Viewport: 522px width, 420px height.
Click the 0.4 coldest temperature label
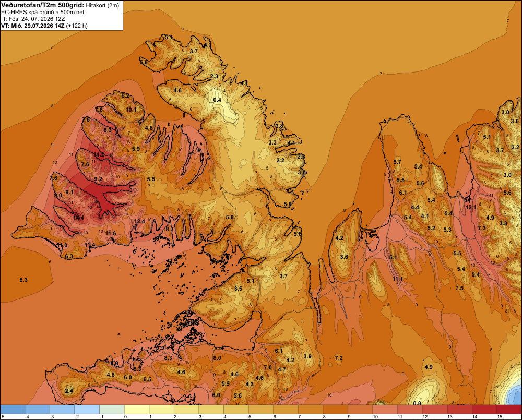click(217, 100)
